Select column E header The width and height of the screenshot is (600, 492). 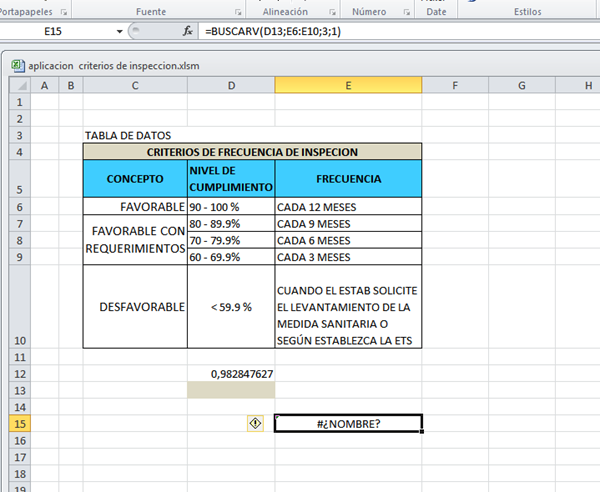click(x=348, y=85)
